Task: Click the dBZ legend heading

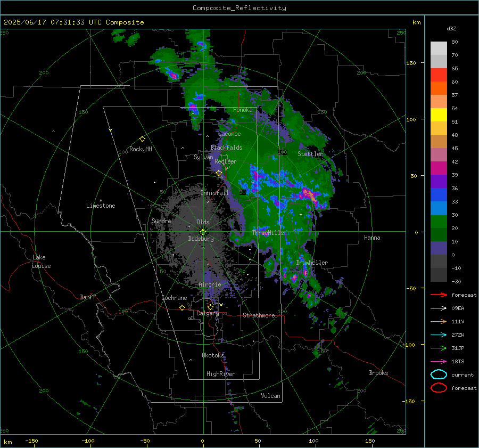Action: (451, 28)
